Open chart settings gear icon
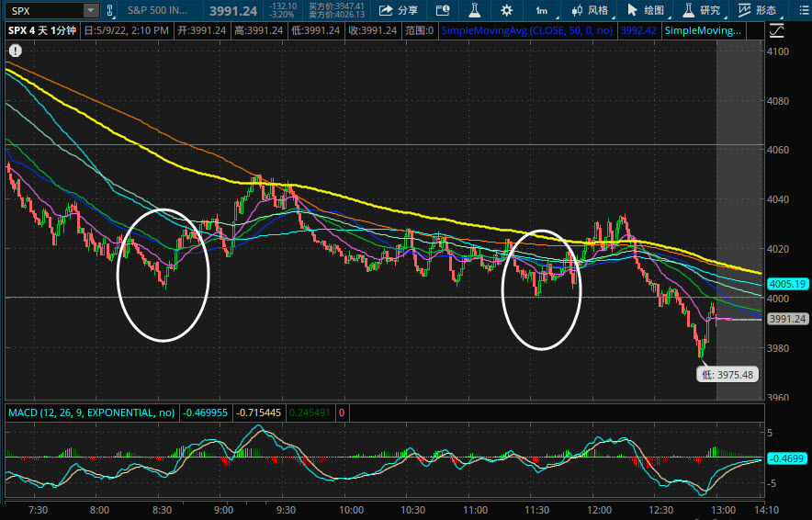The height and width of the screenshot is (520, 812). (506, 10)
